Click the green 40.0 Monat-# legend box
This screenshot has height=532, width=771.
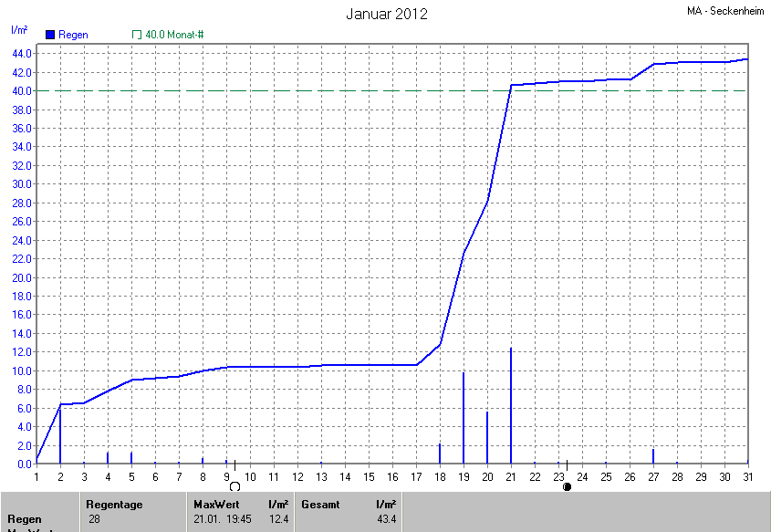pyautogui.click(x=137, y=35)
